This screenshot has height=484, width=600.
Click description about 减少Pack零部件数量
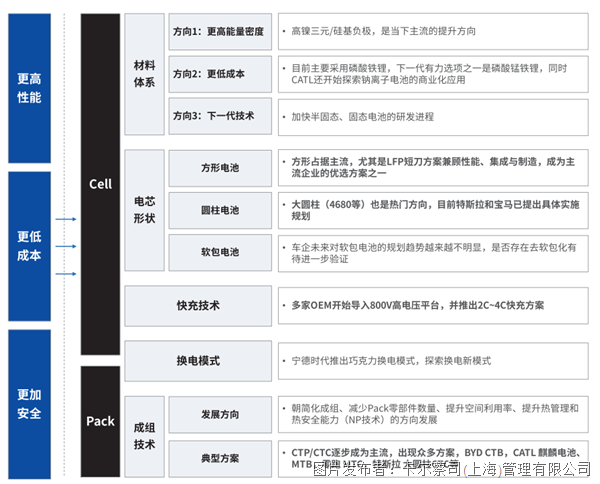433,414
